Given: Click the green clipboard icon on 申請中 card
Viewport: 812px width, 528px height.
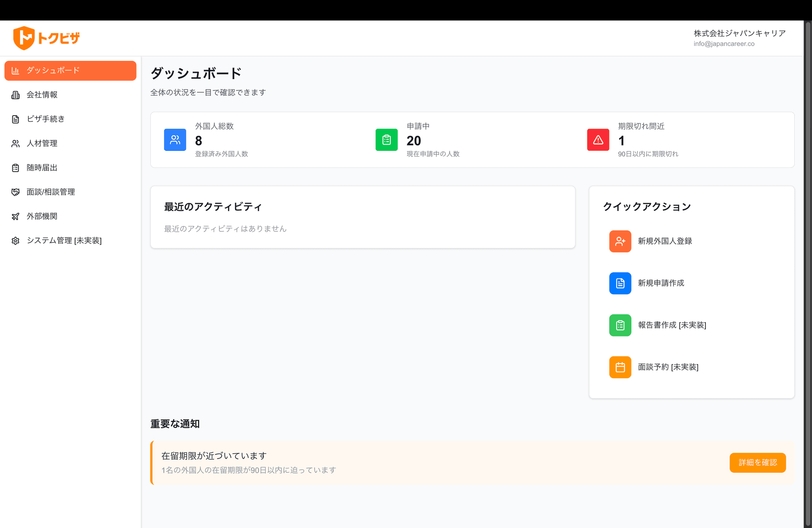Looking at the screenshot, I should tap(386, 140).
